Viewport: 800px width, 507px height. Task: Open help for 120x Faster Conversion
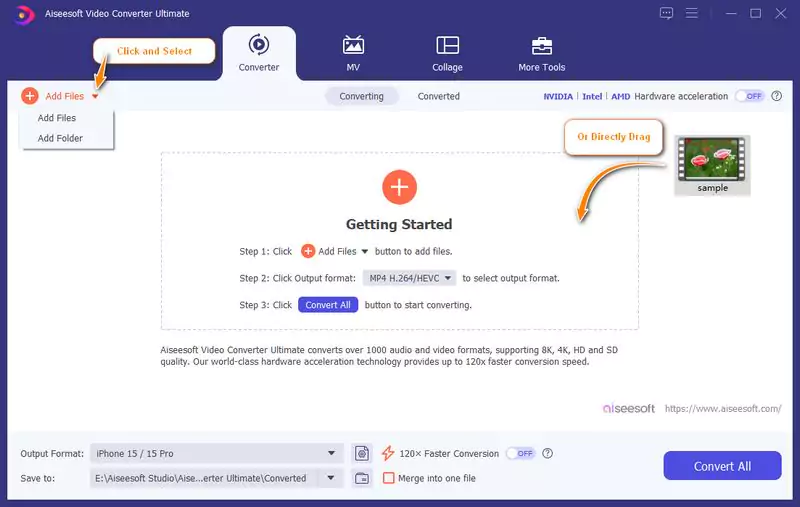[x=547, y=453]
